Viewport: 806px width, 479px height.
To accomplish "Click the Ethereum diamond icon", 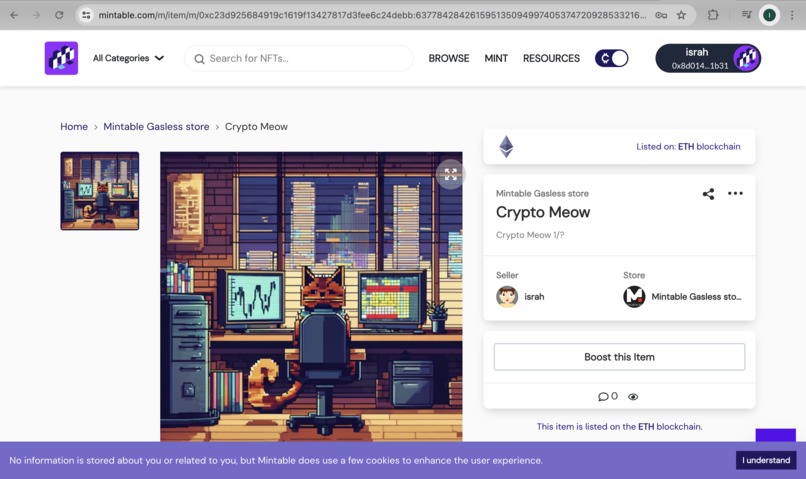I will tap(506, 146).
